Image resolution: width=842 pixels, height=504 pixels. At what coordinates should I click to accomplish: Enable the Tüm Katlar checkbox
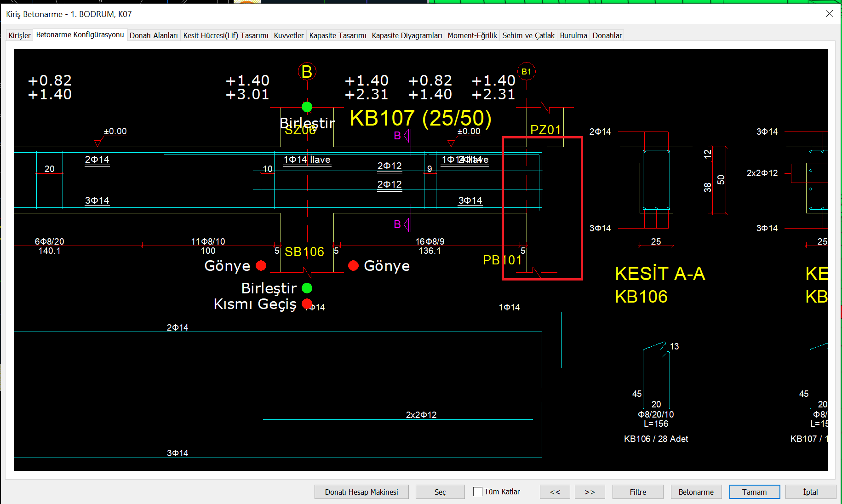(x=478, y=492)
